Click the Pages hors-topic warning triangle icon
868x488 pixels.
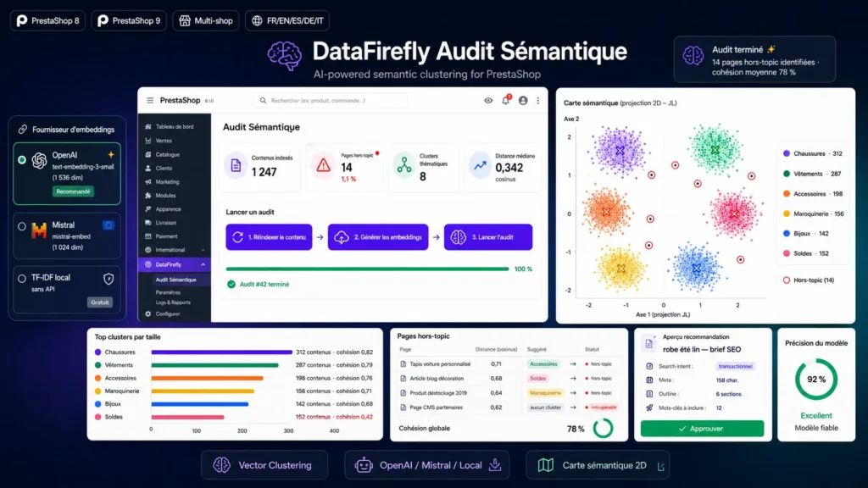(x=323, y=165)
